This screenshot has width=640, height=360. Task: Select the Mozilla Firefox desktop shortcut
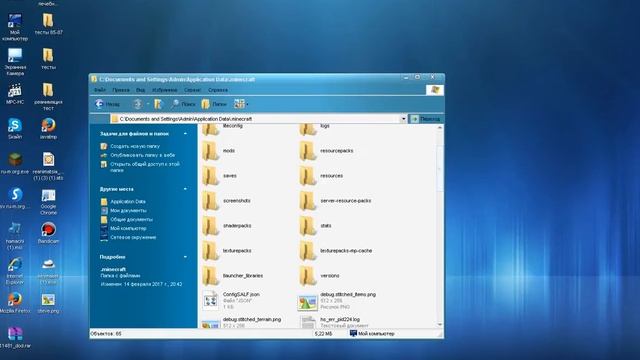tap(15, 303)
